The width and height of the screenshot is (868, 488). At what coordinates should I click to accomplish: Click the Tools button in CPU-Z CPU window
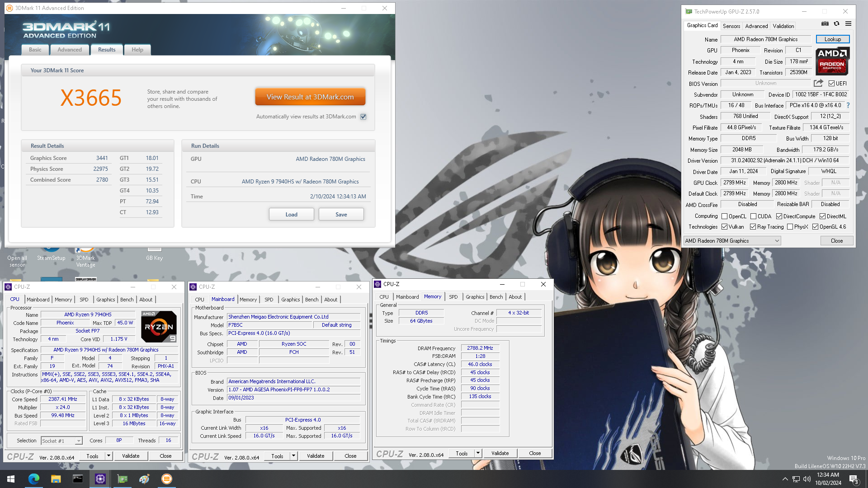point(92,456)
